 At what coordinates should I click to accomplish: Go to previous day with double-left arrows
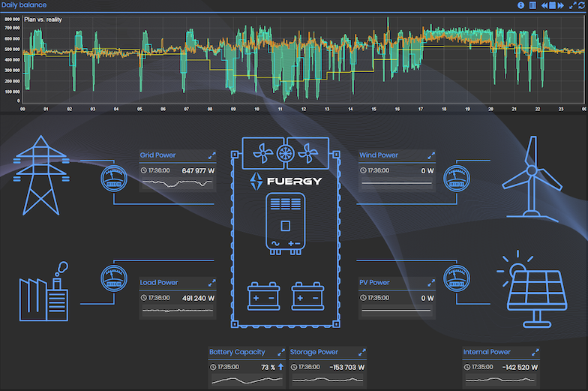coord(544,5)
